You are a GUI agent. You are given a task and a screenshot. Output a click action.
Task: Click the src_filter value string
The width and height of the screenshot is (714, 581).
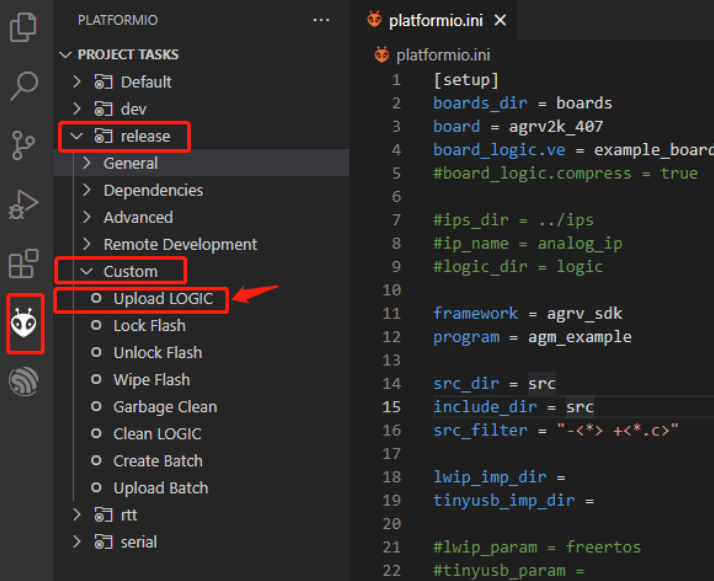[x=617, y=430]
